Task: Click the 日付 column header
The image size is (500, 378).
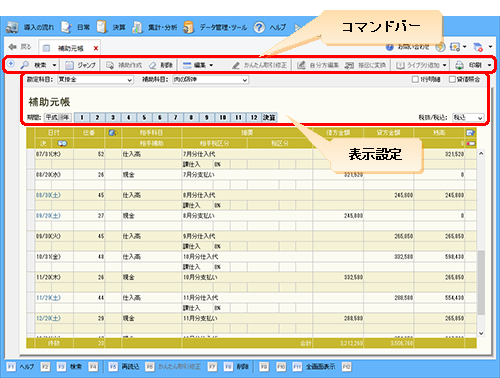Action: (54, 133)
